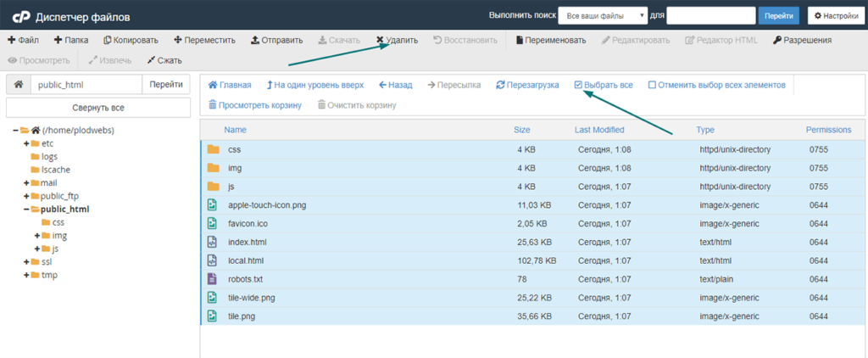Navigate Назад
This screenshot has width=868, height=358.
pos(396,85)
